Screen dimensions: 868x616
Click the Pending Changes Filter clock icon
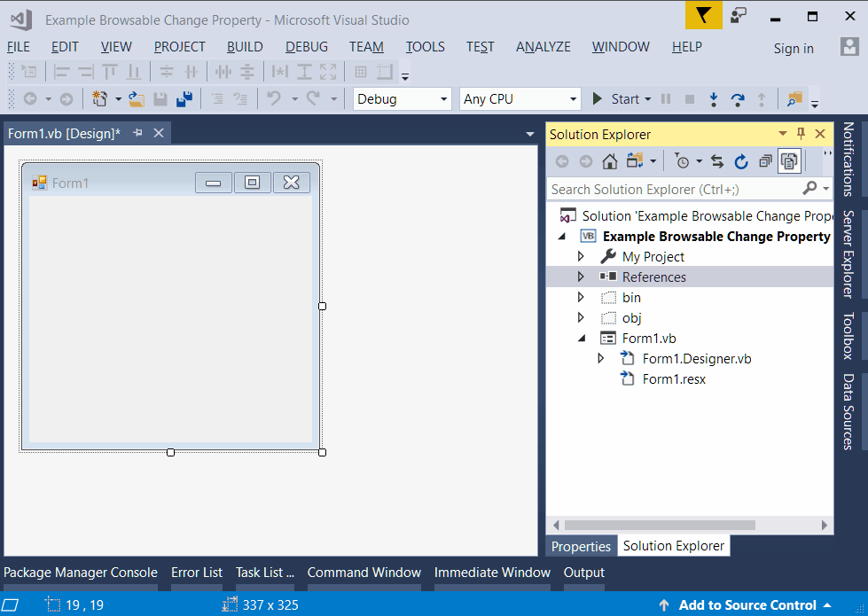pyautogui.click(x=682, y=161)
